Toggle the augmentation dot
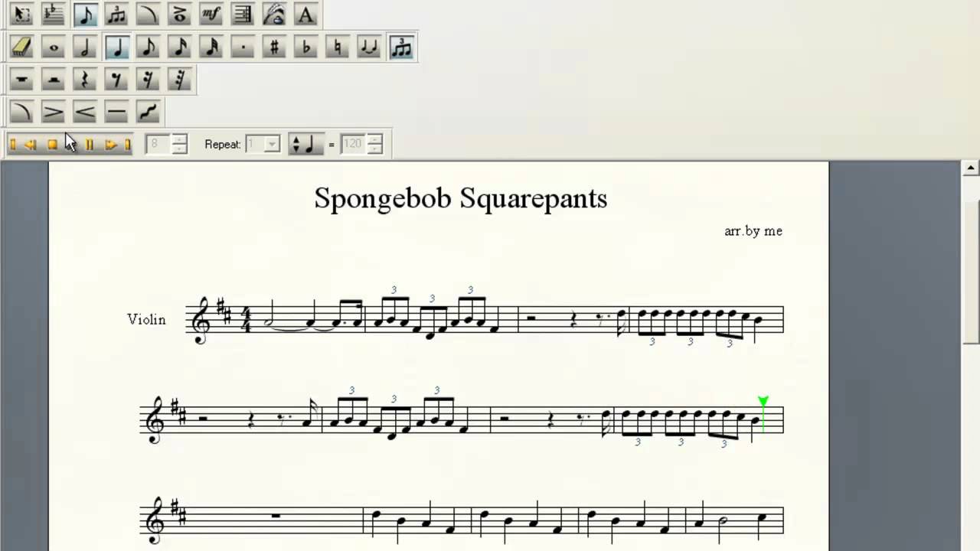 click(242, 47)
